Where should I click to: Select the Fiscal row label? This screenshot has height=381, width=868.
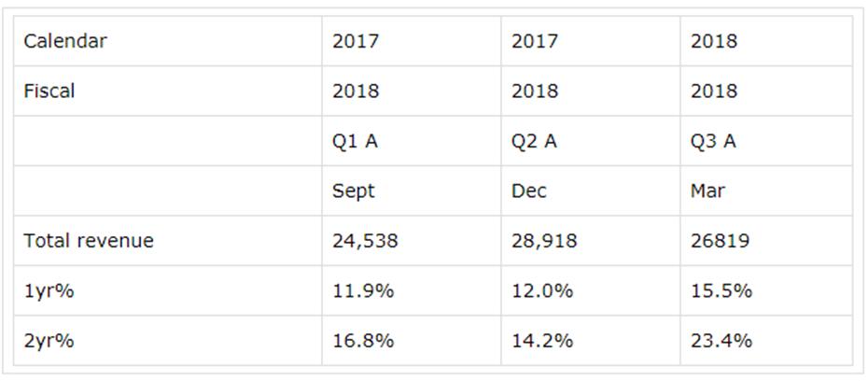coord(49,92)
